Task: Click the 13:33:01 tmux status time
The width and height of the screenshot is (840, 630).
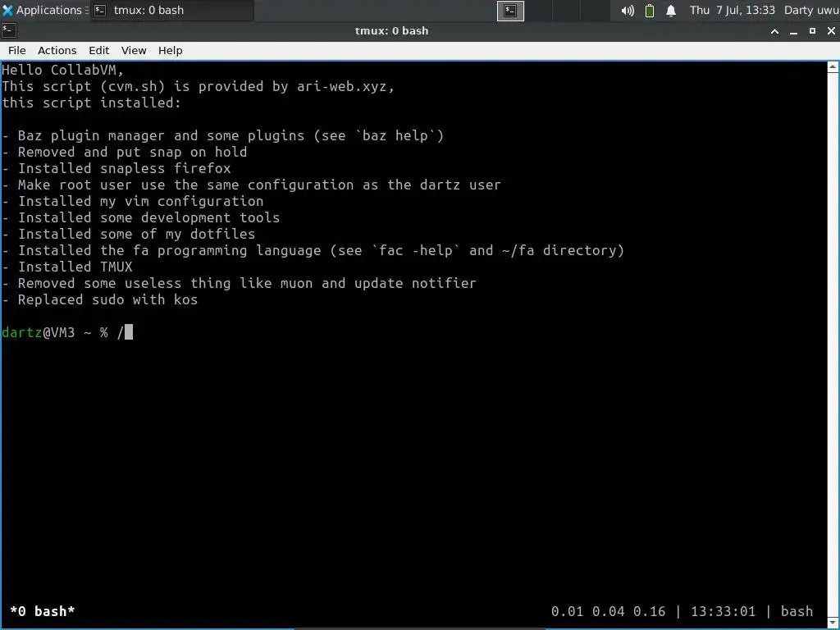Action: [723, 611]
